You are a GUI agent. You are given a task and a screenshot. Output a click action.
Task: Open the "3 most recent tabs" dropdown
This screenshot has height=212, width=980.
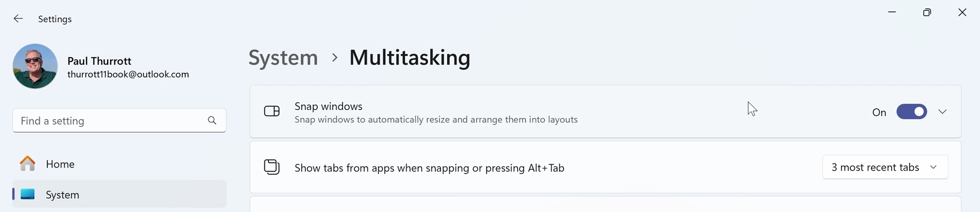point(885,167)
